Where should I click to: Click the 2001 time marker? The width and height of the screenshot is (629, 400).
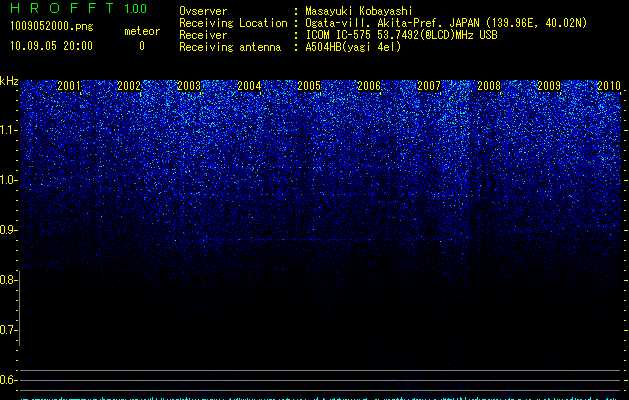click(69, 86)
